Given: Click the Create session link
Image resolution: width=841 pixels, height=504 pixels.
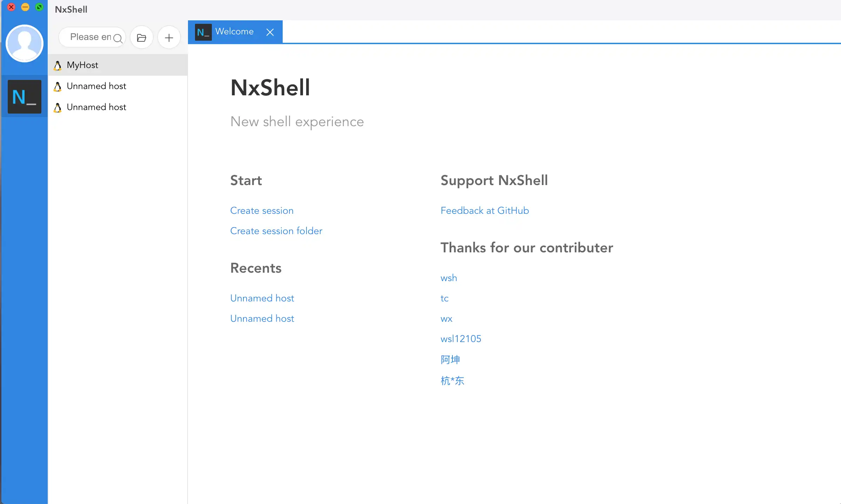Looking at the screenshot, I should click(262, 211).
